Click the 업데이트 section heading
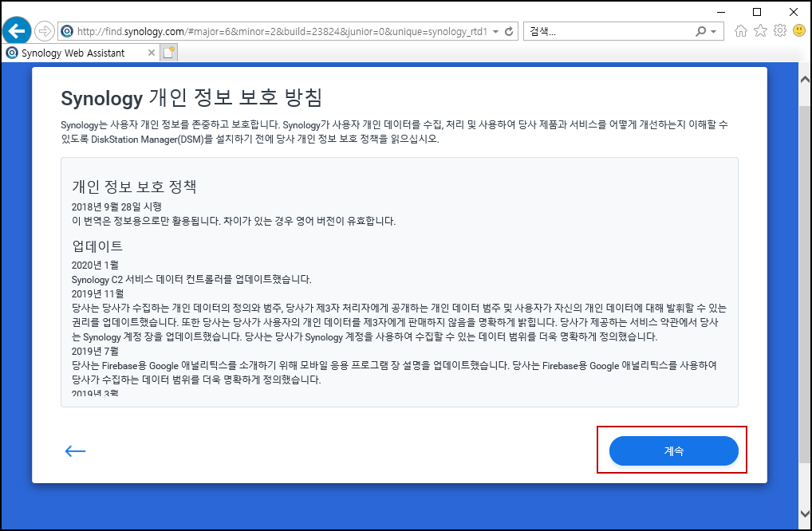Image resolution: width=812 pixels, height=531 pixels. click(x=97, y=246)
